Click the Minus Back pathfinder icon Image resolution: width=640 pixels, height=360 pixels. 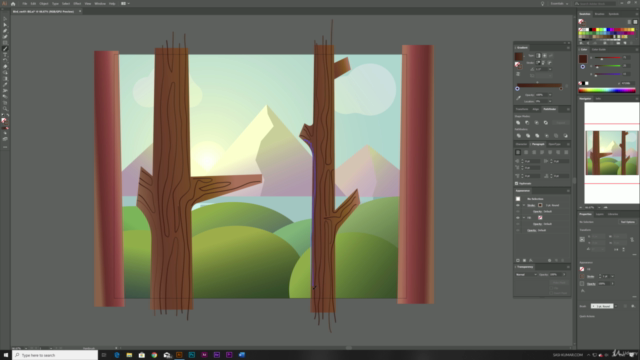[565, 136]
